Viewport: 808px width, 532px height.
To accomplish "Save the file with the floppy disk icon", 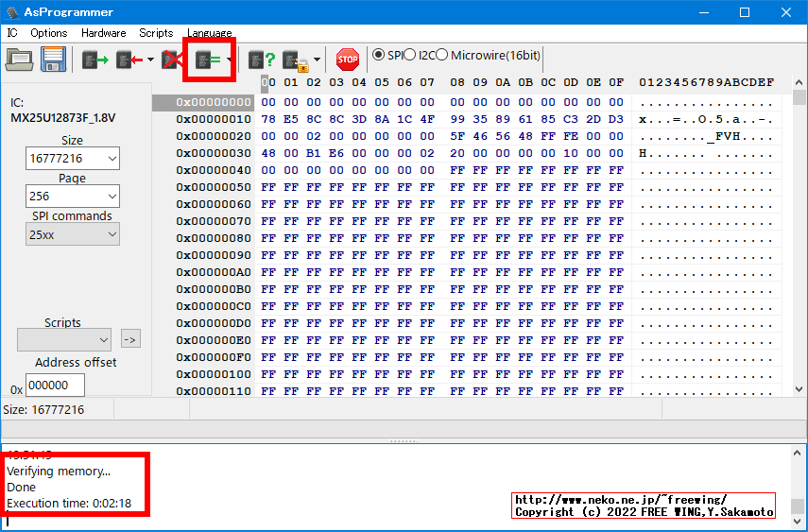I will [54, 60].
